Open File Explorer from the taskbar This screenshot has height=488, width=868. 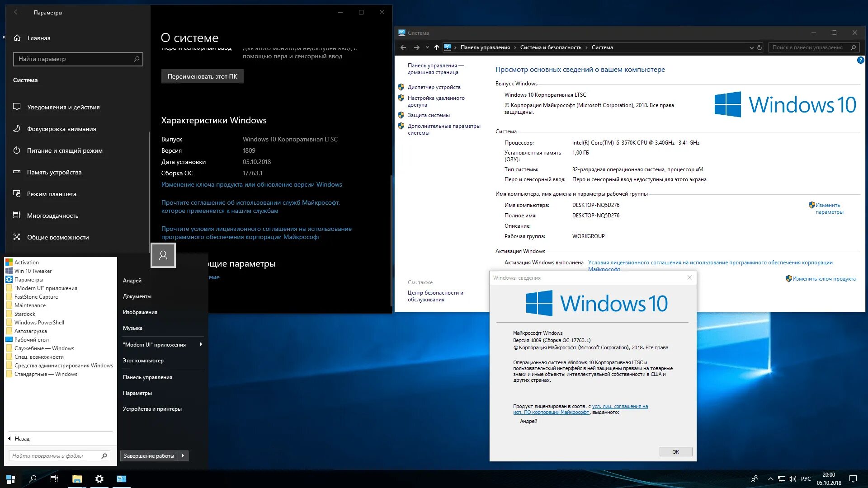click(77, 479)
